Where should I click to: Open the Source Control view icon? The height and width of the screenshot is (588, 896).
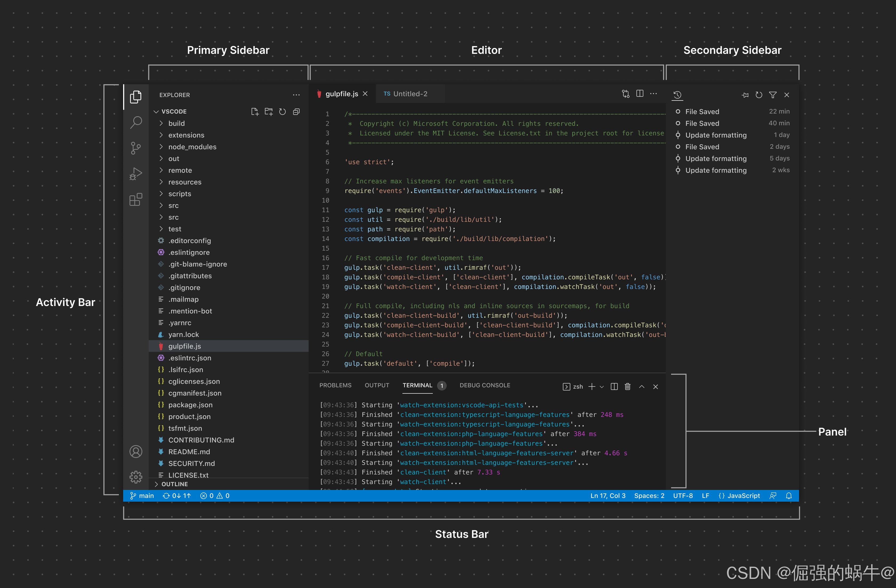point(136,148)
